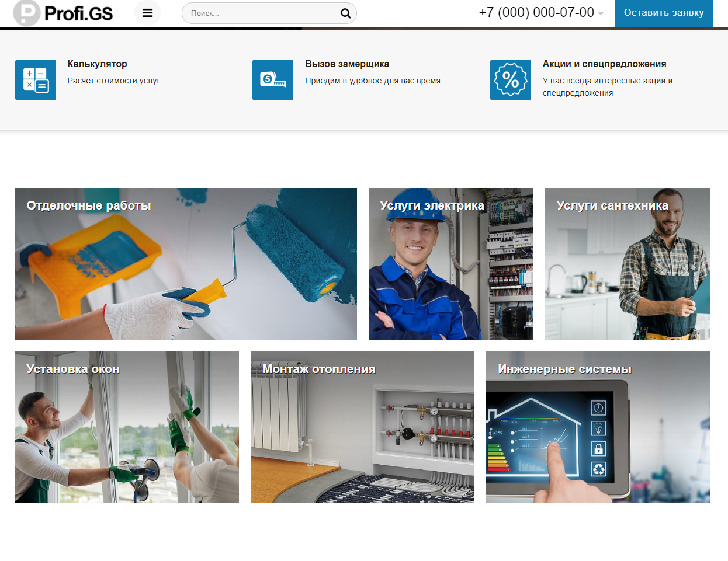
Task: Click Расчет стоимости услуг description text
Action: [113, 81]
